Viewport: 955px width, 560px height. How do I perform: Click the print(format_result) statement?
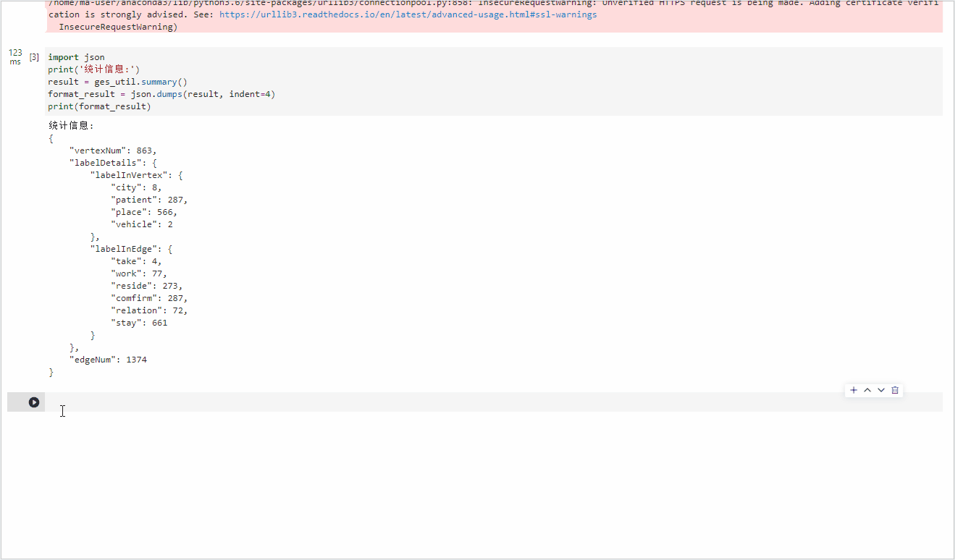[x=99, y=106]
